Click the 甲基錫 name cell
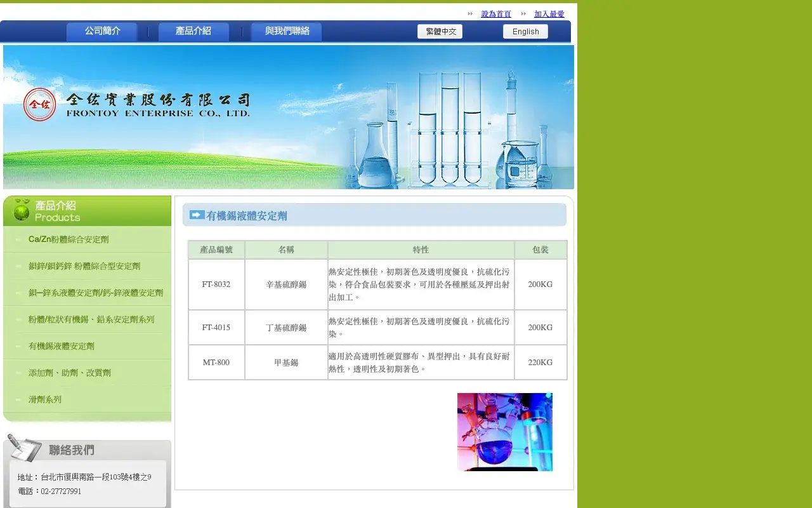This screenshot has height=508, width=812. point(286,363)
